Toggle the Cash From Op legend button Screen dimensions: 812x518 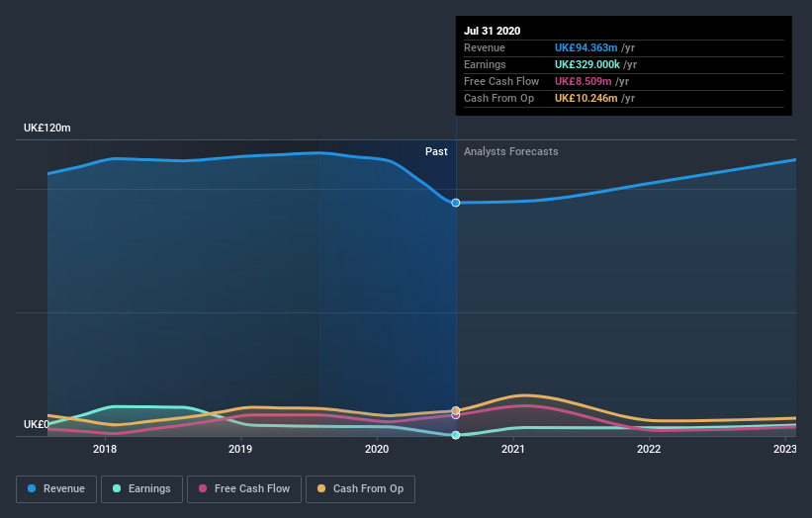(x=360, y=489)
